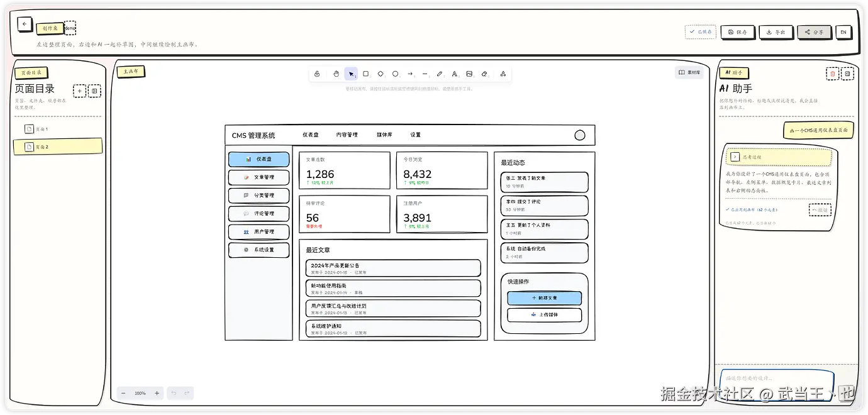
Task: Click the 页面 2 document icon
Action: pos(29,147)
